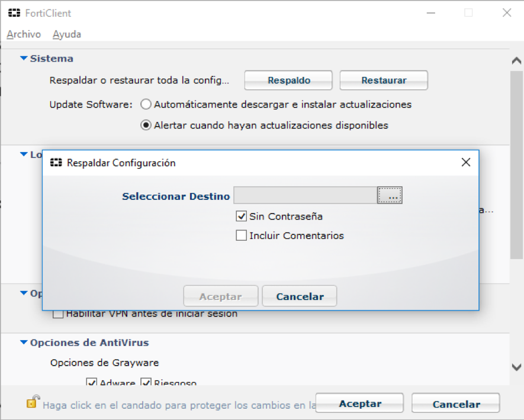Click the Seleccionar Destino label
Image resolution: width=524 pixels, height=420 pixels.
176,196
